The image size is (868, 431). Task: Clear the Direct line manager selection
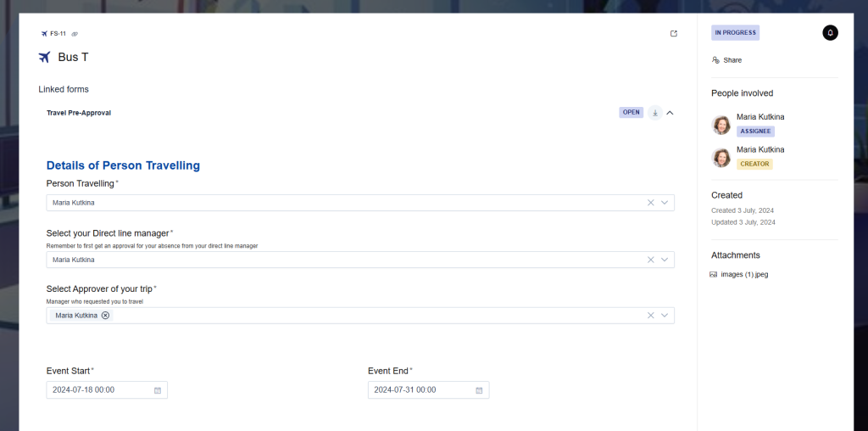(x=651, y=260)
